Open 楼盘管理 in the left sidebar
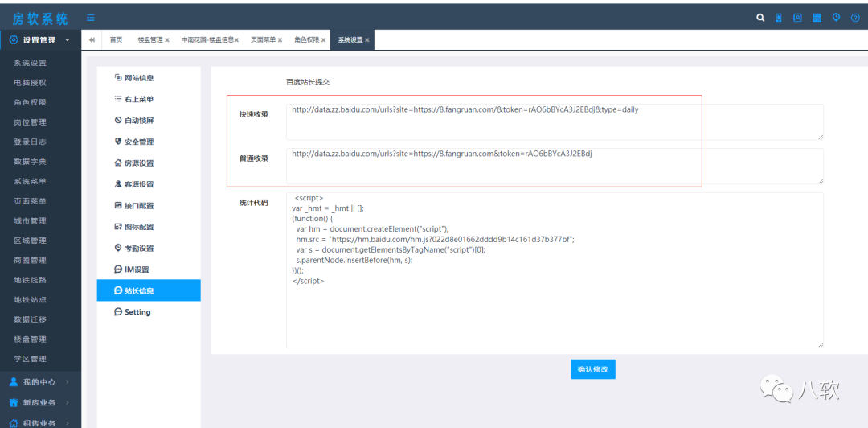 pyautogui.click(x=30, y=340)
